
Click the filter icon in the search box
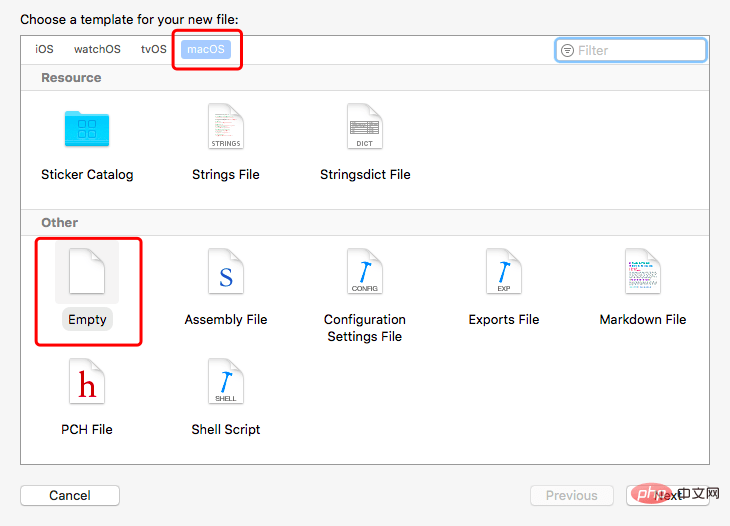pyautogui.click(x=567, y=50)
